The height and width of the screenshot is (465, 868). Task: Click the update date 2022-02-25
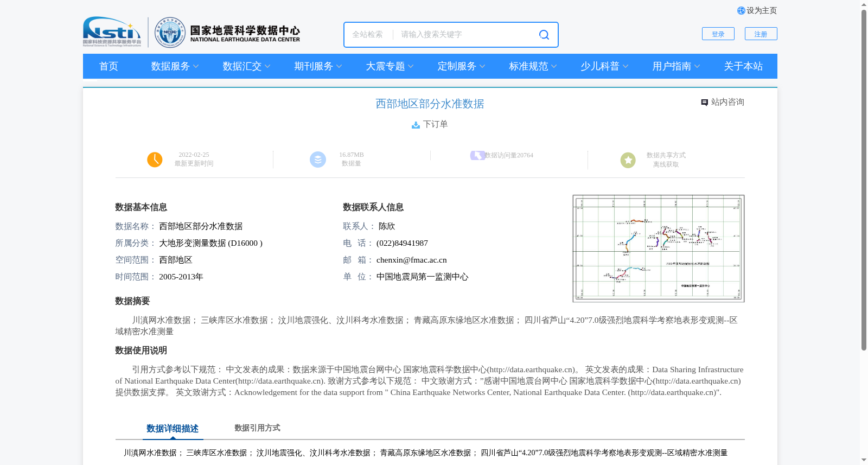point(194,155)
